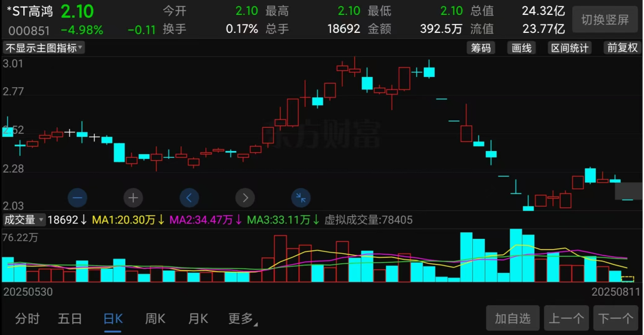This screenshot has width=644, height=335.
Task: Click the 切换竖屏 button
Action: [x=605, y=19]
